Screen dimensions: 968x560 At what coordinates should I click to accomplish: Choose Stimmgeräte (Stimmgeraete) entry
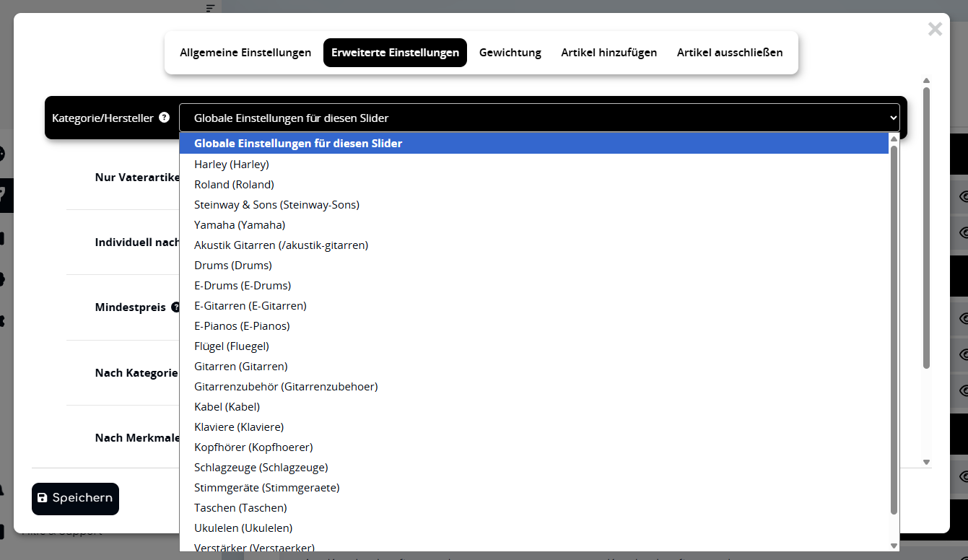coord(534,487)
